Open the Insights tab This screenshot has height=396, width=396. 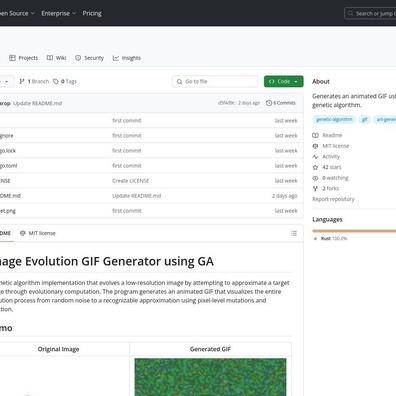pos(127,58)
